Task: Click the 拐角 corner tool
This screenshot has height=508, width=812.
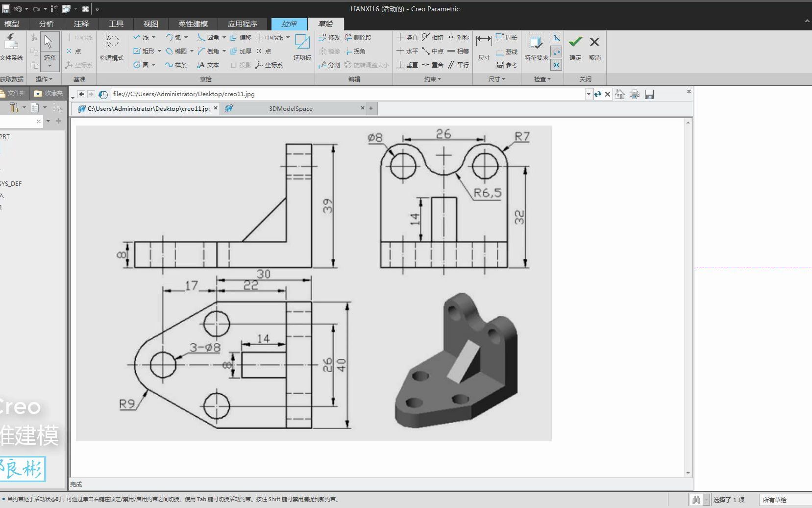Action: [x=355, y=51]
